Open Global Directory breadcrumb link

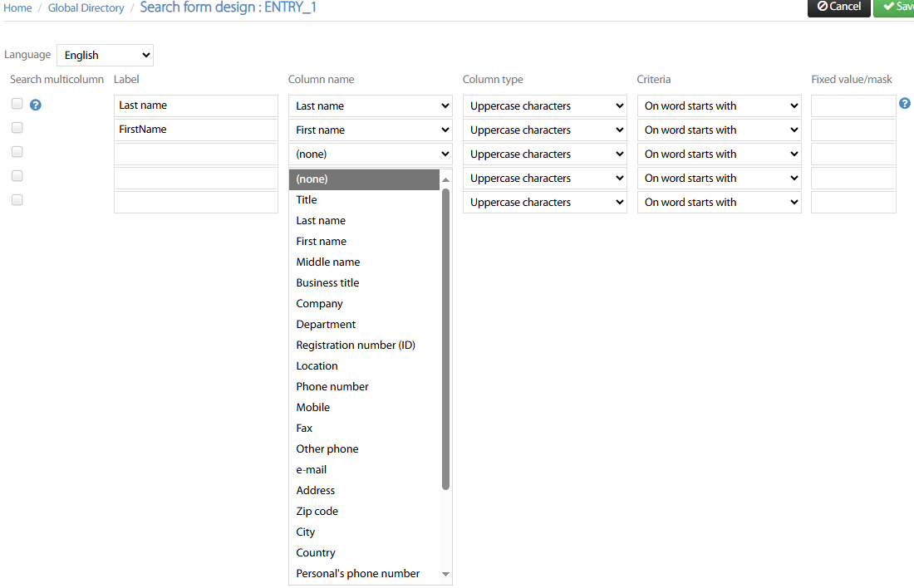coord(86,8)
